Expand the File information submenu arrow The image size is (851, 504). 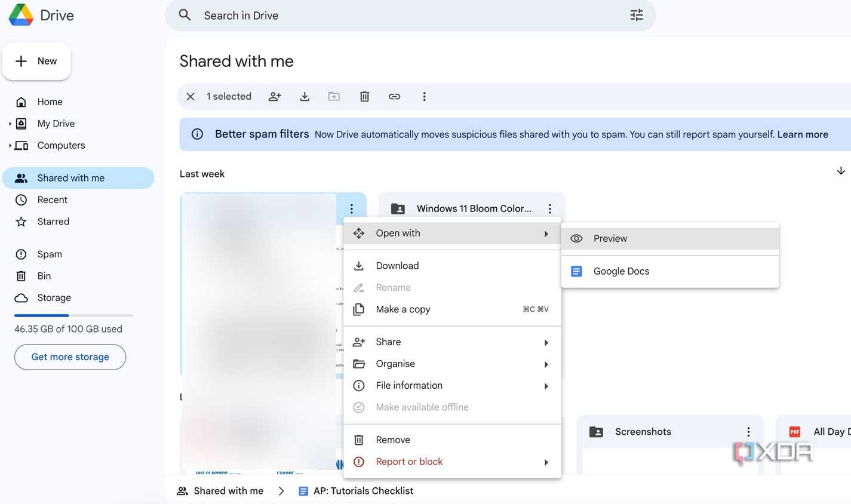(546, 386)
